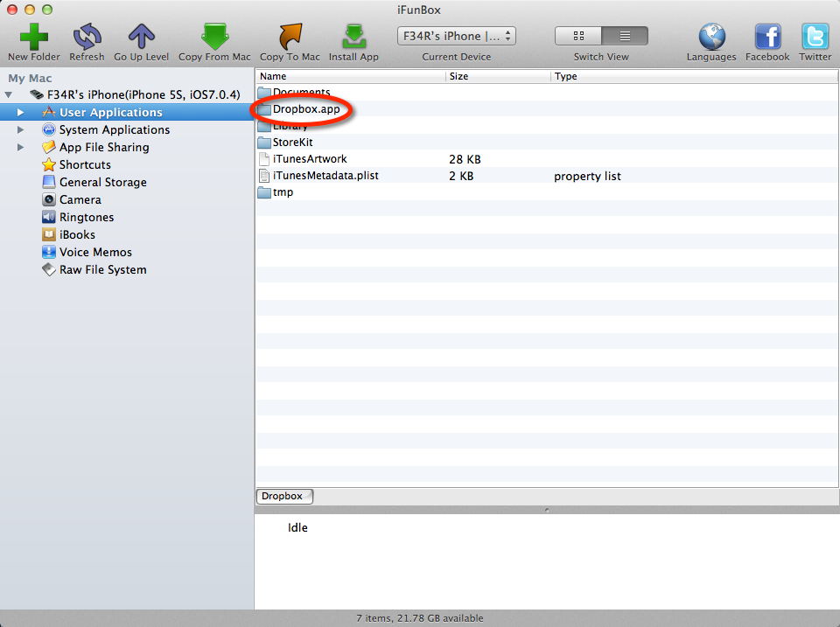Screen dimensions: 840x627
Task: Click the Copy From Mac green arrow
Action: (x=215, y=37)
